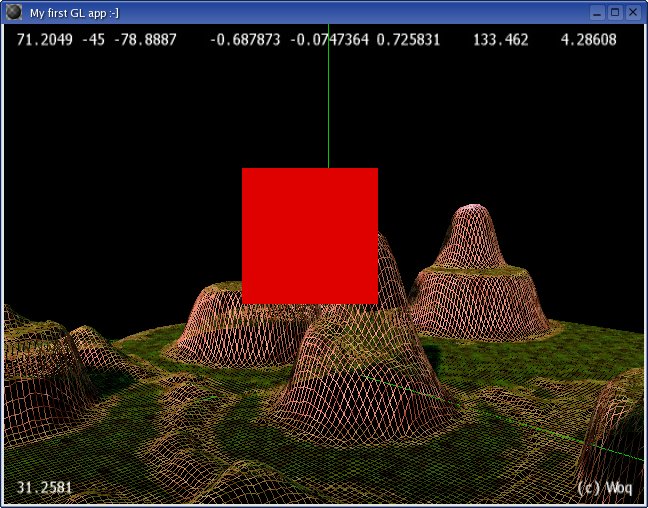648x508 pixels.
Task: Click the "(c) Wbq" copyright text
Action: point(604,488)
